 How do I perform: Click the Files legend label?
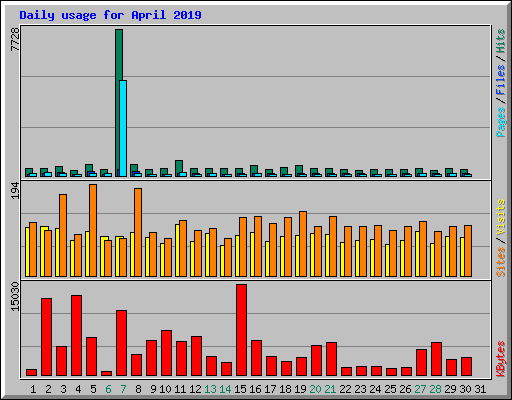[x=500, y=80]
